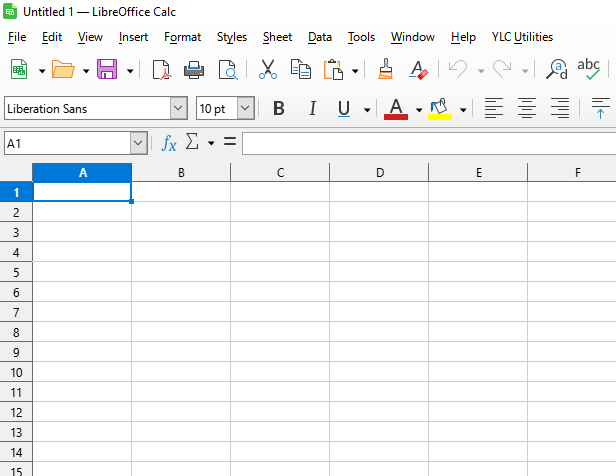Image resolution: width=616 pixels, height=476 pixels.
Task: Open Find and Replace icon
Action: pos(557,70)
